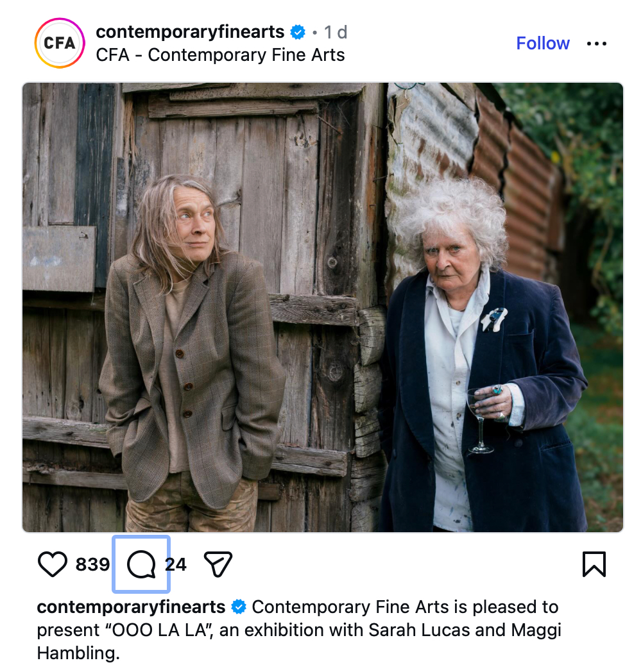Viewport: 625px width, 672px height.
Task: View the 24 comments count
Action: [176, 564]
